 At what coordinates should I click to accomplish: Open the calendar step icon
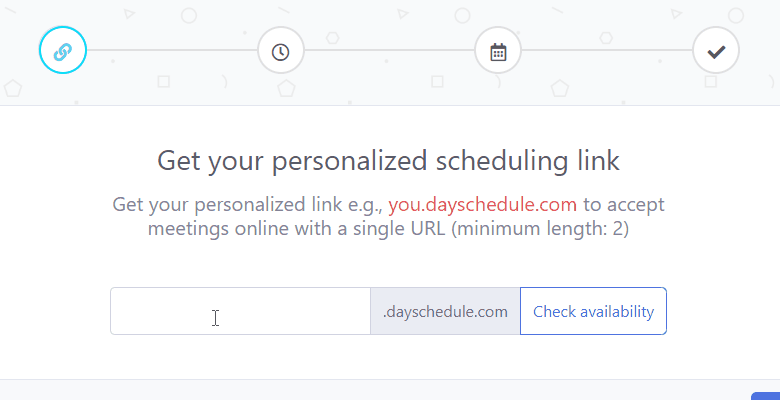coord(498,51)
